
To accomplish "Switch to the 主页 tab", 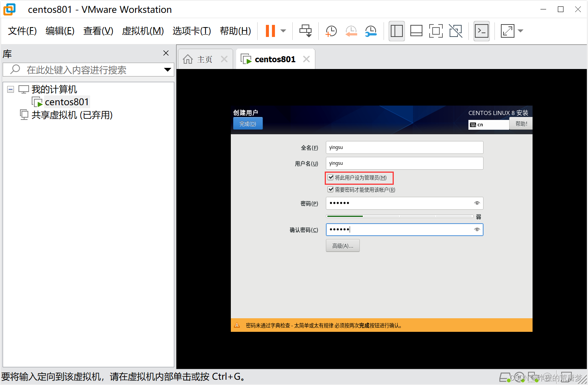I will click(205, 59).
